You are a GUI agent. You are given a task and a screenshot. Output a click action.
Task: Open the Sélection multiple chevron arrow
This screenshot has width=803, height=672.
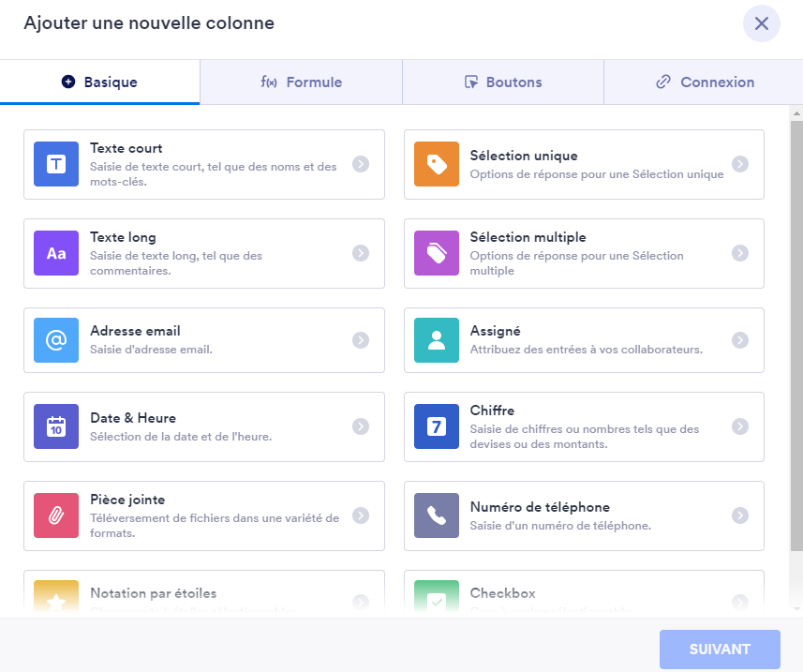click(740, 253)
